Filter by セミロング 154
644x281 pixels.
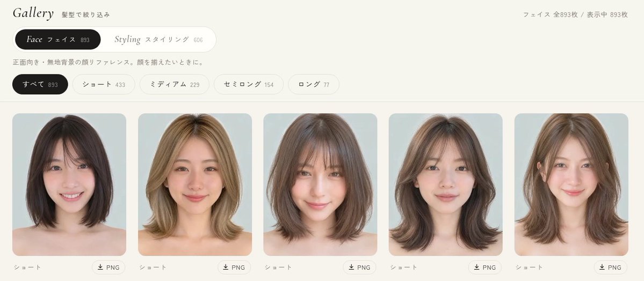(249, 85)
